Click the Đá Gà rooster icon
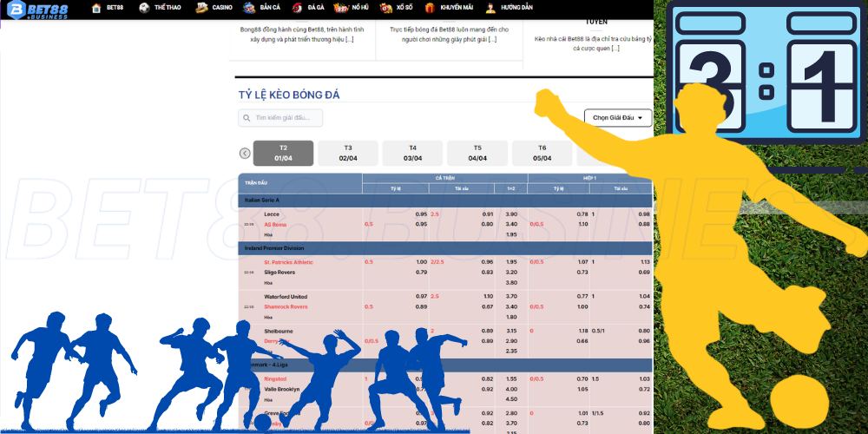This screenshot has height=434, width=868. (297, 8)
